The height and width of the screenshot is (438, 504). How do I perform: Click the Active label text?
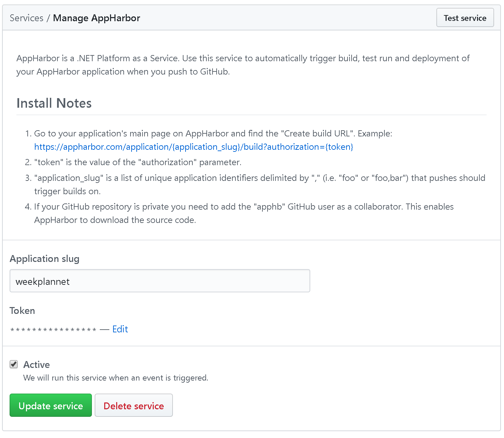tap(37, 365)
